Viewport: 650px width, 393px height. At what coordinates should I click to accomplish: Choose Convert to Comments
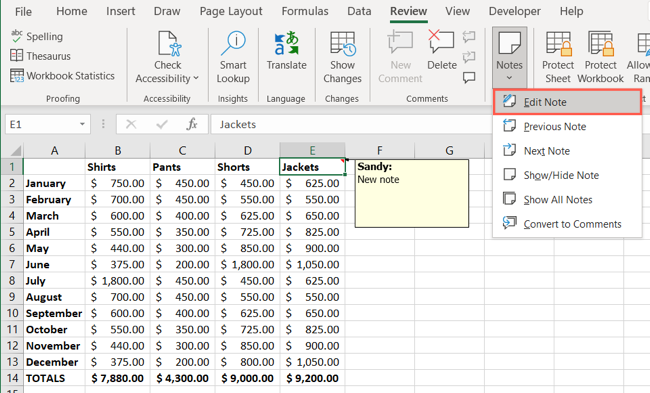[x=567, y=224]
